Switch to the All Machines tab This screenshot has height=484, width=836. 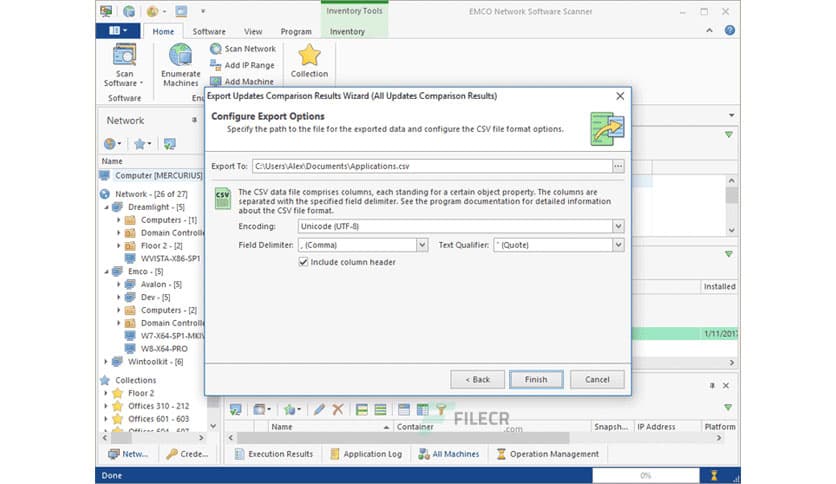click(x=449, y=454)
